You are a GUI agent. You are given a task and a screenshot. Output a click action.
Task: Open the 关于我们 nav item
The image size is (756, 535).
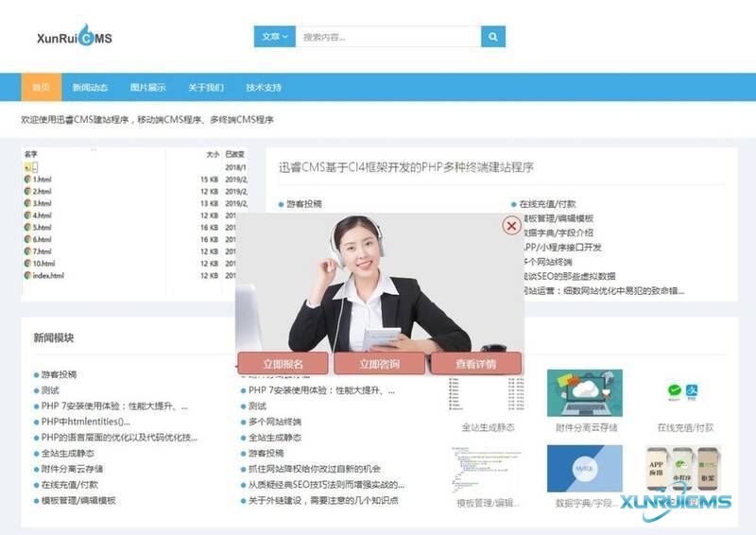pos(206,87)
